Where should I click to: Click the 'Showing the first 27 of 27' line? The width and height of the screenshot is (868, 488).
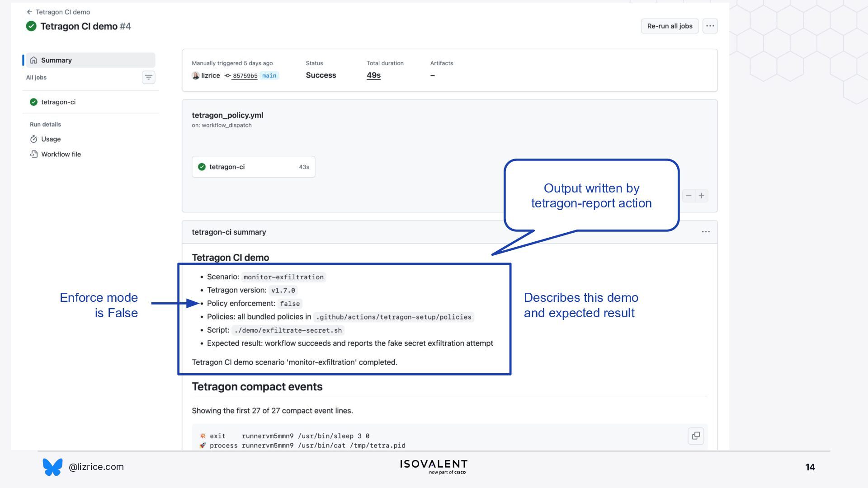click(x=272, y=411)
